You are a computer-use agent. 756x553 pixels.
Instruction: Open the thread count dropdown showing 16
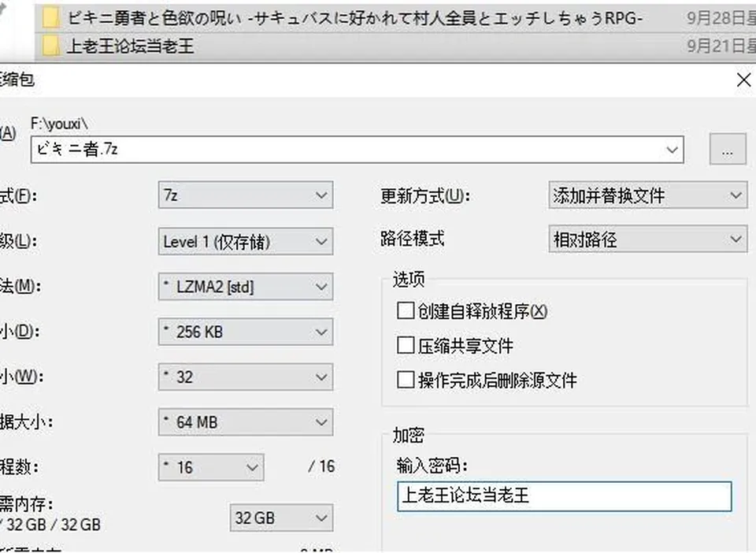(x=211, y=467)
